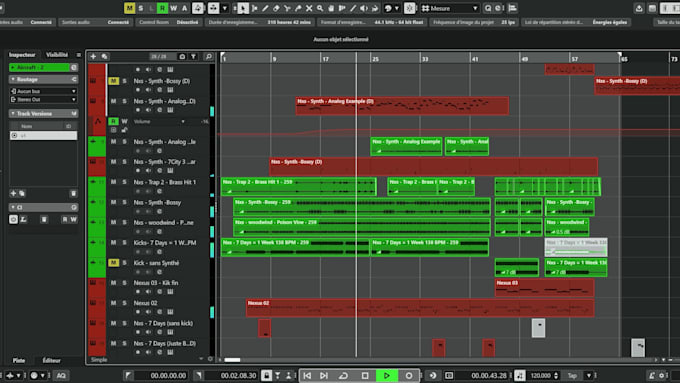Select the Glue tool
This screenshot has height=383, width=680.
[298, 8]
